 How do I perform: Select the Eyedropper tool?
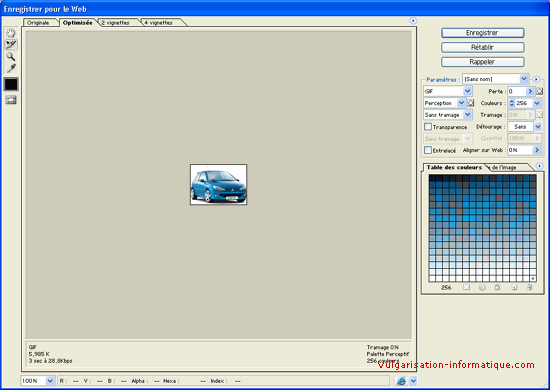[x=11, y=68]
